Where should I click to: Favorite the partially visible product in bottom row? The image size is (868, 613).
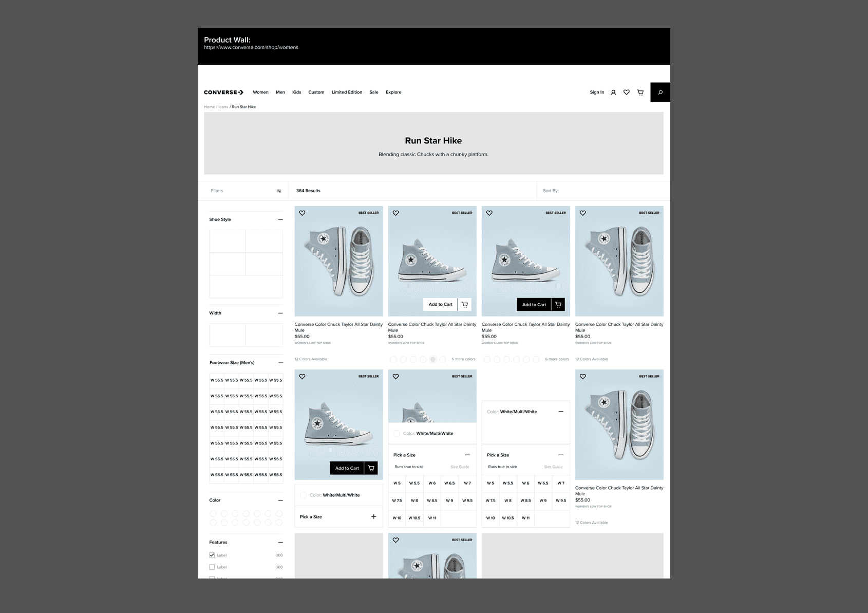395,540
